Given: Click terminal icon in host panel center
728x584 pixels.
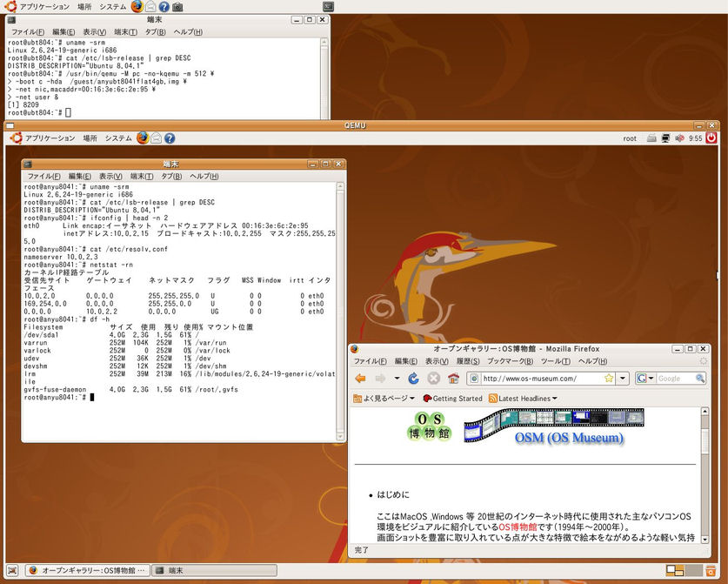Looking at the screenshot, I should point(328,6).
